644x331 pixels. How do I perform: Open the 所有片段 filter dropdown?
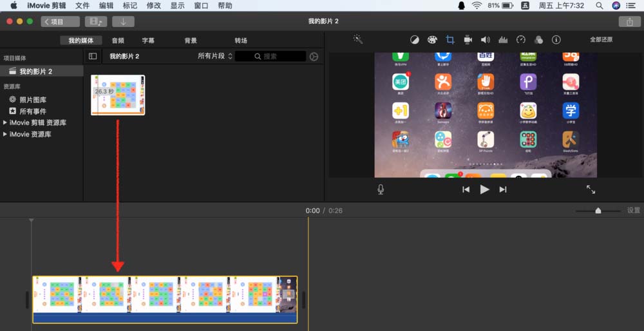(x=215, y=56)
